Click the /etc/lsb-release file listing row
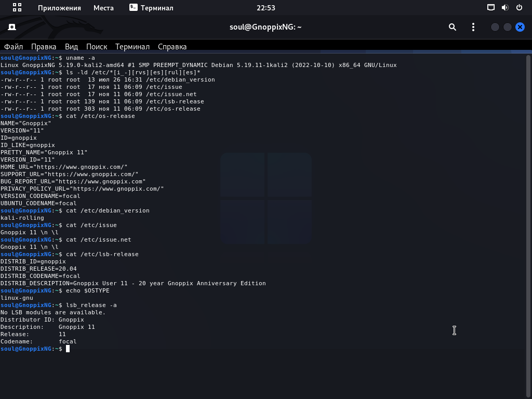Screen dimensions: 532x399 [x=102, y=101]
